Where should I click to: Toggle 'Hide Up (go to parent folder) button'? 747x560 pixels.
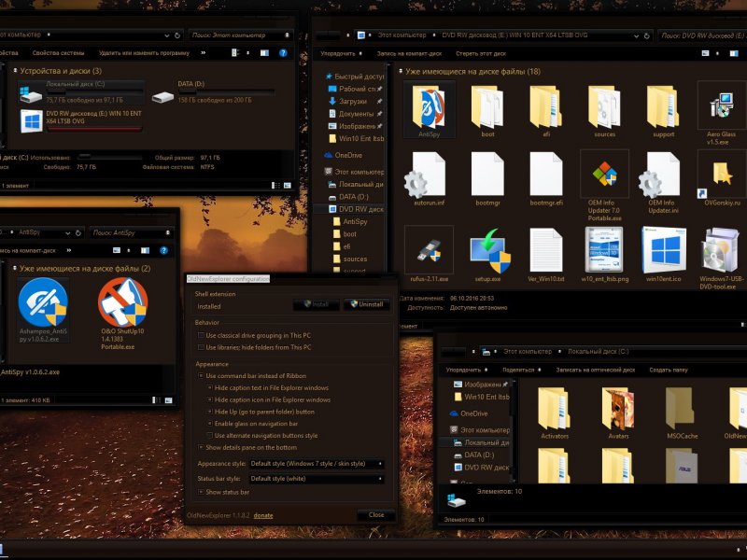(210, 412)
